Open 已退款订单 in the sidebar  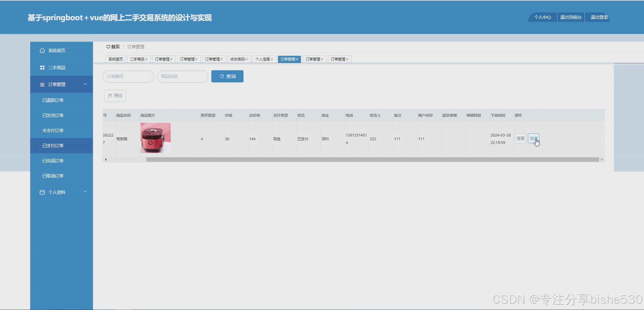click(x=61, y=100)
